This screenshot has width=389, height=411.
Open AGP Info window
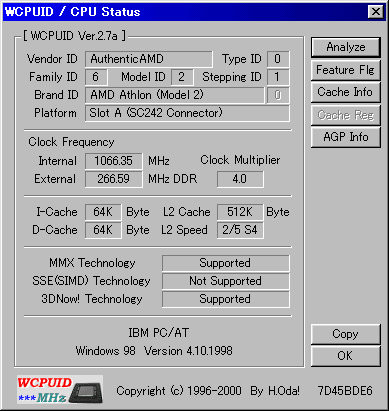[x=346, y=137]
